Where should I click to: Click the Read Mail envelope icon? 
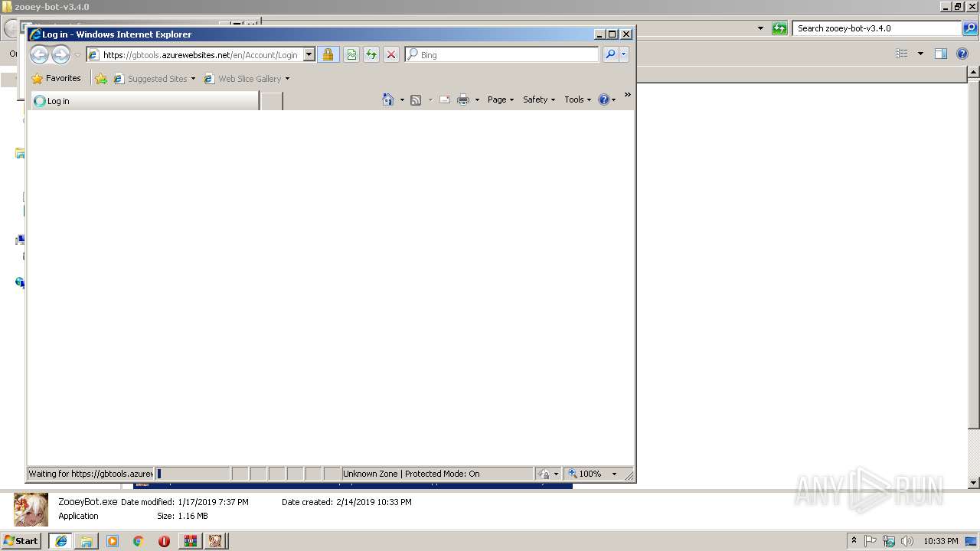[x=445, y=99]
